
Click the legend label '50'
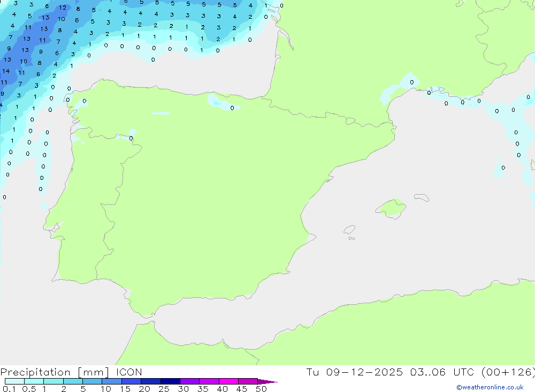coord(261,389)
